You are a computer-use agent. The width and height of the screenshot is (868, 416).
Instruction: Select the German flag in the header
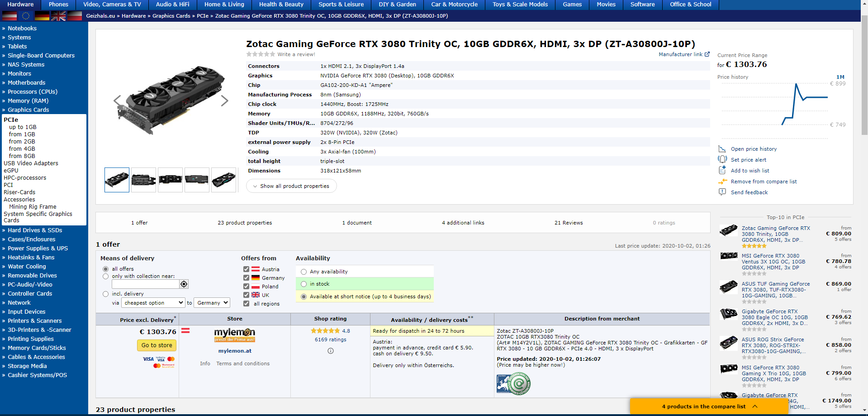click(42, 16)
